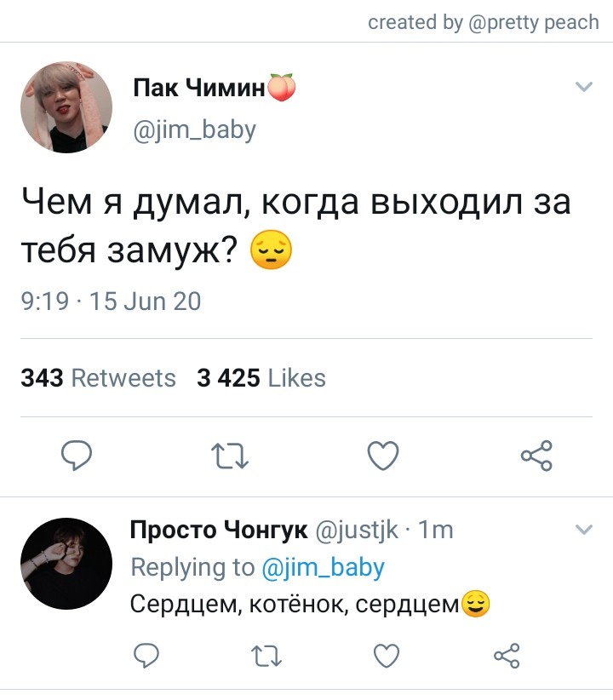The image size is (613, 700).
Task: Open the dropdown arrow on main tweet
Action: [x=584, y=86]
